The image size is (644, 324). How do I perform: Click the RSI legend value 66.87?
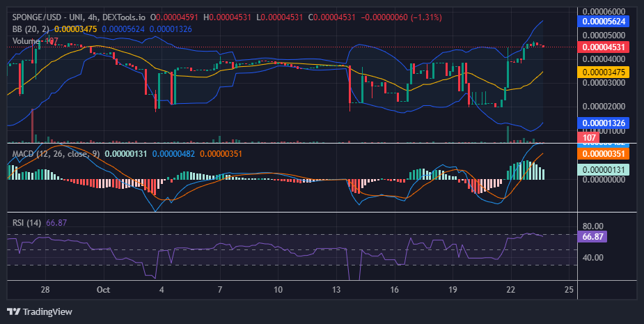tap(56, 223)
